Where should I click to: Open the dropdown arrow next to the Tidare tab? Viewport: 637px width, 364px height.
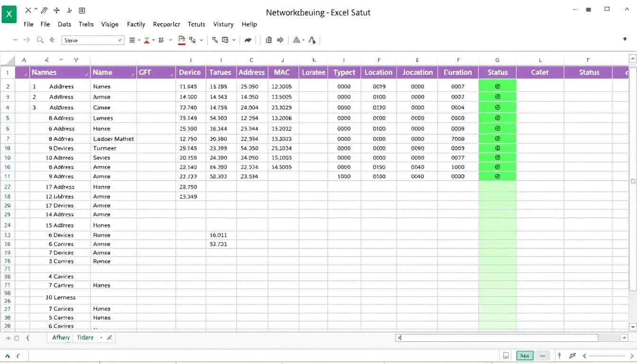(101, 337)
